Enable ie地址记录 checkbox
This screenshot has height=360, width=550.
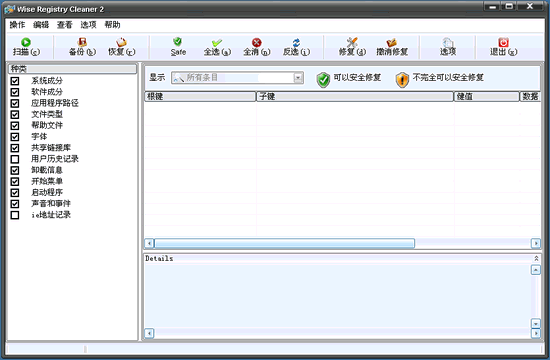click(15, 215)
